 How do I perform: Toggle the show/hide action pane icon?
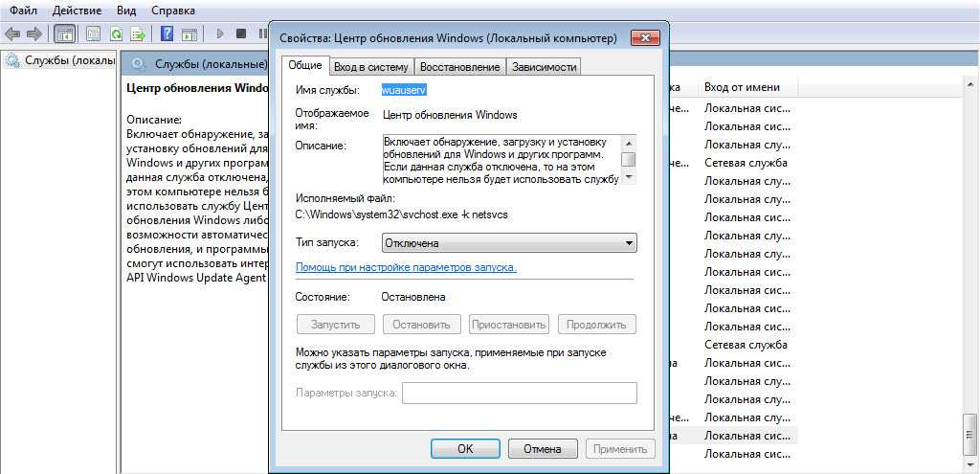coord(189,34)
